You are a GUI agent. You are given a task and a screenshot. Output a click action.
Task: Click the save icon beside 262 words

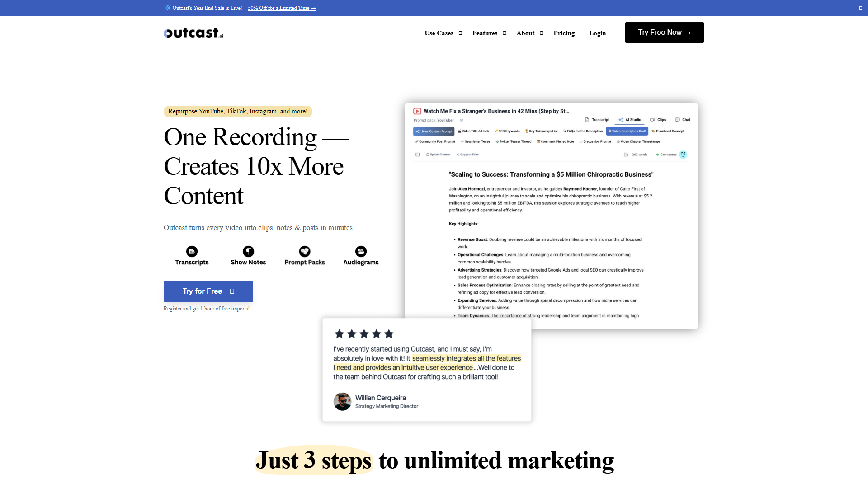click(626, 155)
